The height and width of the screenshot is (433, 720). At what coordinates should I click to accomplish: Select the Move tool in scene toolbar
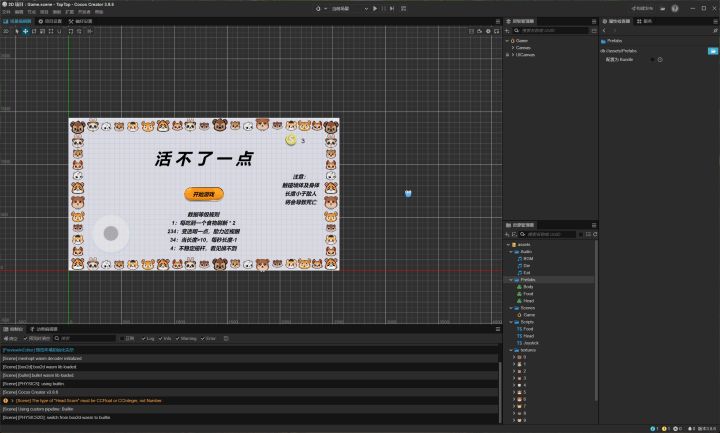26,31
